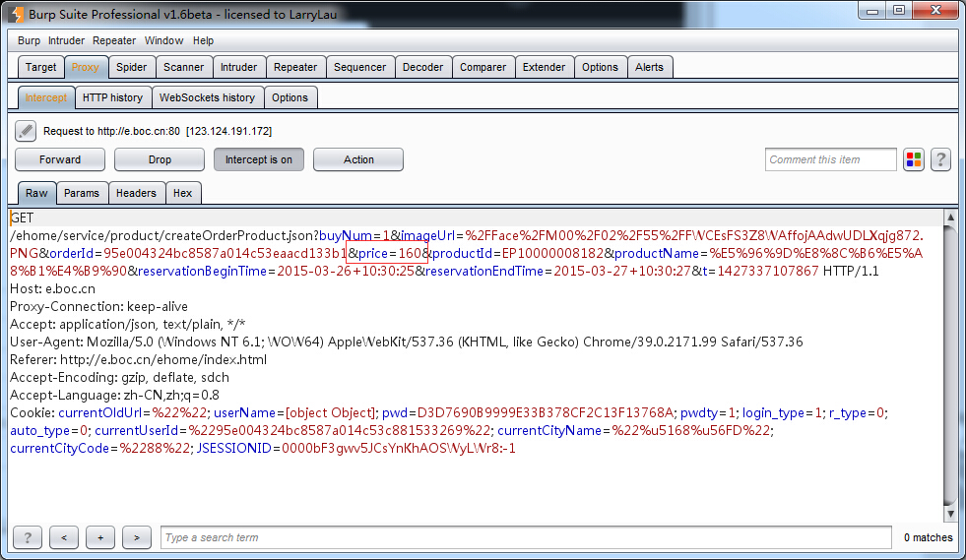This screenshot has width=966, height=560.
Task: Select the Intercept sub-tab
Action: (x=46, y=97)
